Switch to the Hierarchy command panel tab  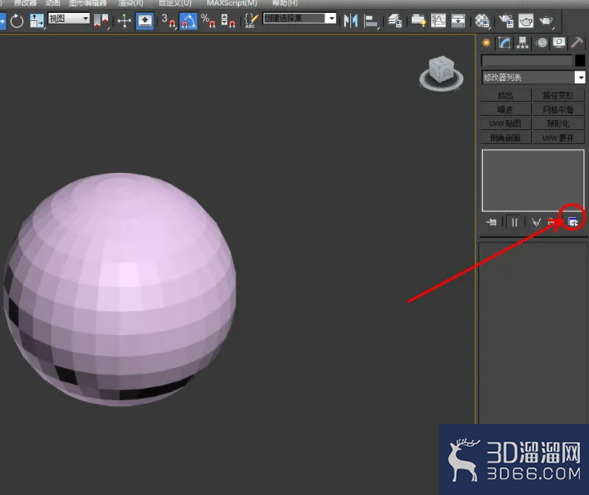(x=523, y=43)
